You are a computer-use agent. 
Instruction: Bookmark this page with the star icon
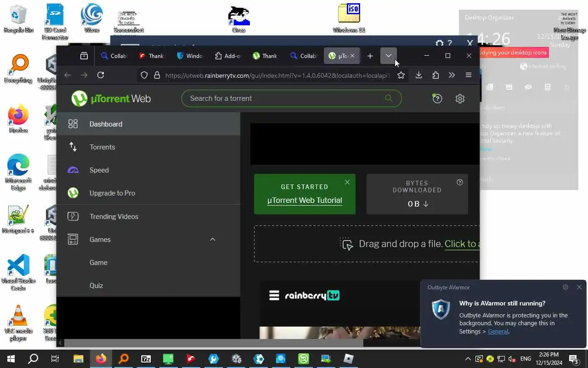coord(401,75)
